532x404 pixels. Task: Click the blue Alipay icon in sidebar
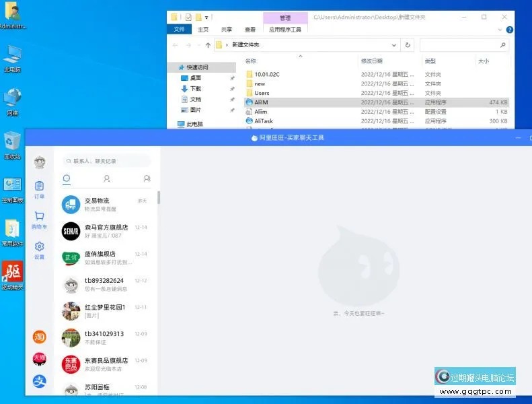point(40,382)
